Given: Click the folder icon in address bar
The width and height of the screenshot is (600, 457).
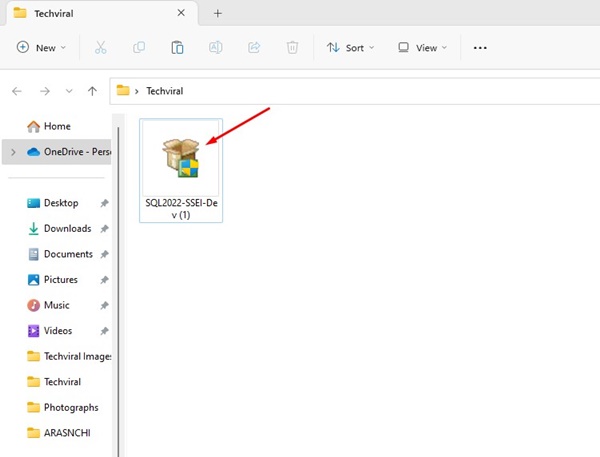Looking at the screenshot, I should (123, 91).
